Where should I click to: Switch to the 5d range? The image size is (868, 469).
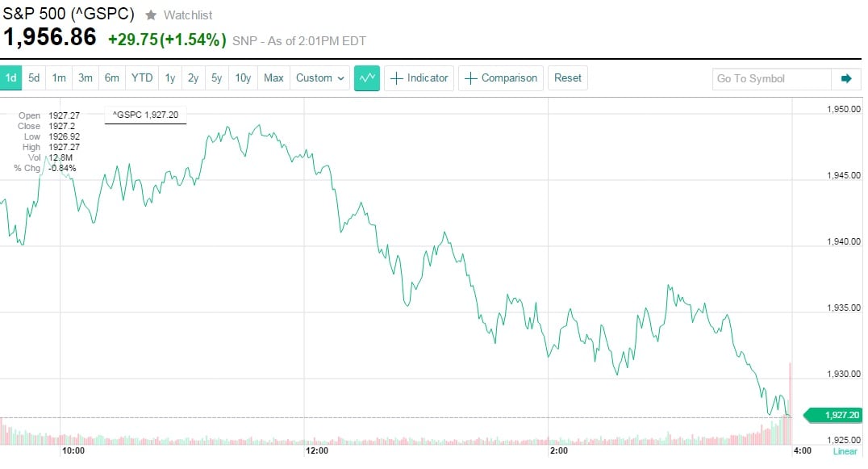coord(34,78)
